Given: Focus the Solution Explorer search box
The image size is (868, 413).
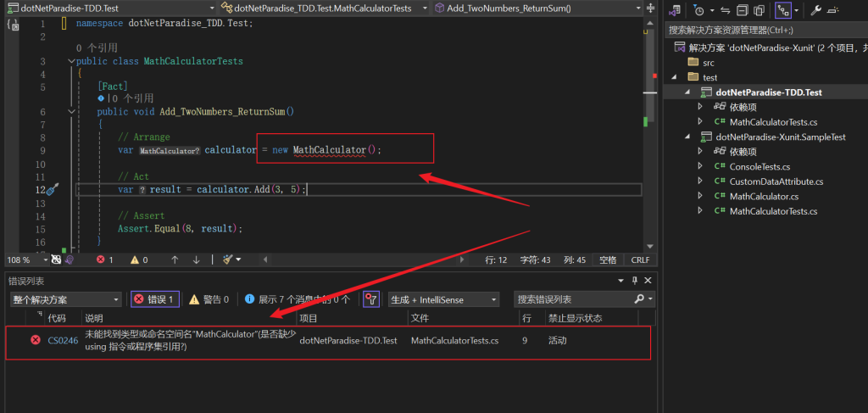Looking at the screenshot, I should pyautogui.click(x=766, y=30).
